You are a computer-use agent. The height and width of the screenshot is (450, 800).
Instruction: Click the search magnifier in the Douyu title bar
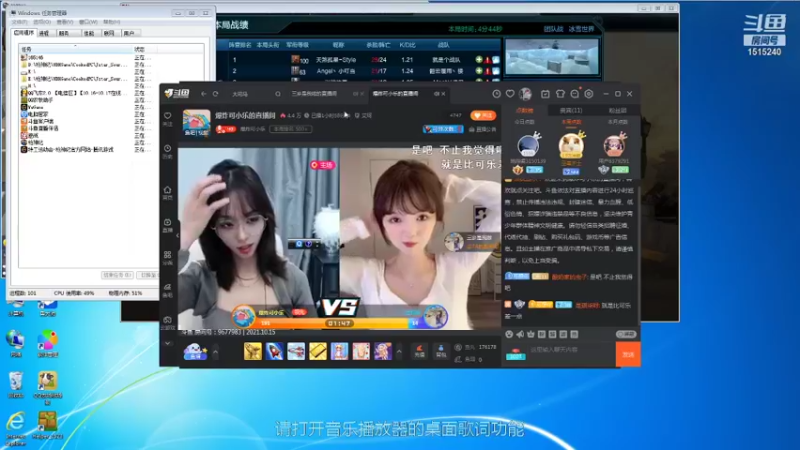[278, 94]
